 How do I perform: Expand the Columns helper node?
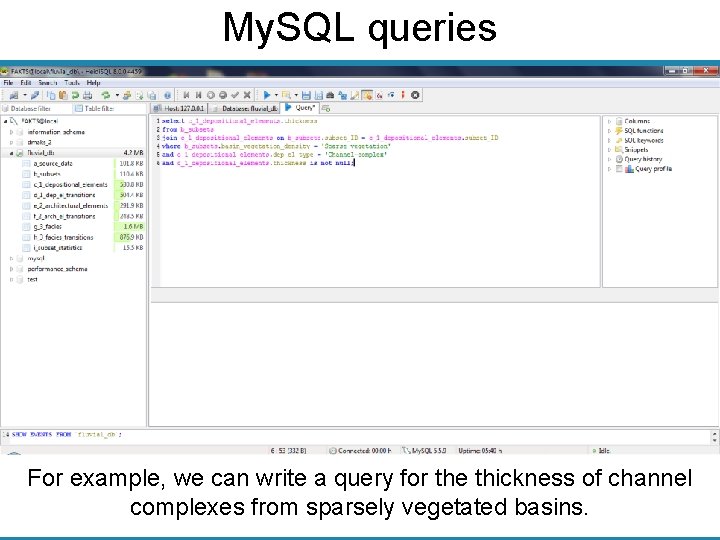(609, 121)
